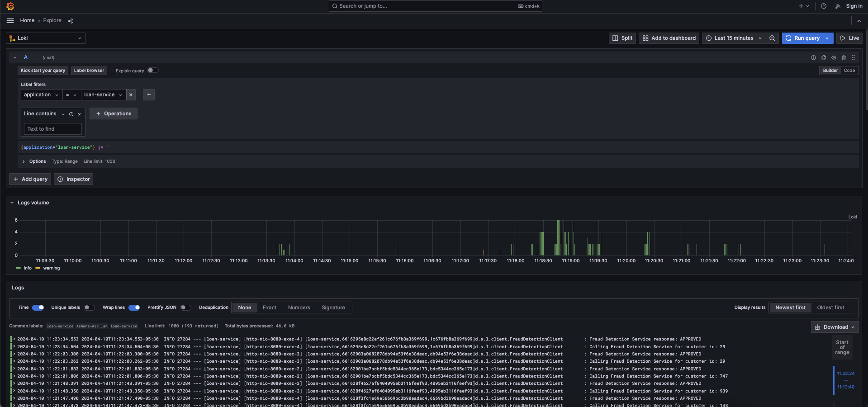The image size is (868, 407).
Task: Open the Label browser
Action: pos(89,71)
